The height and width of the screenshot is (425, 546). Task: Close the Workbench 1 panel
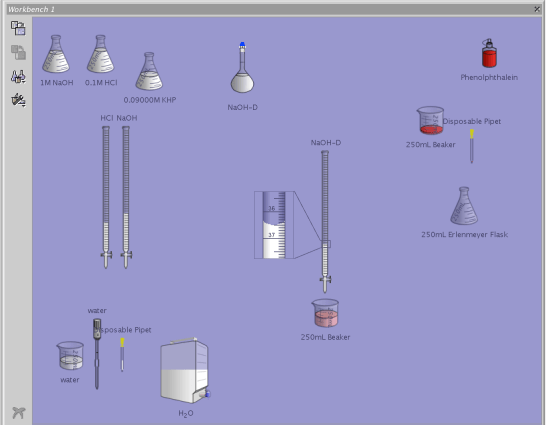click(537, 9)
